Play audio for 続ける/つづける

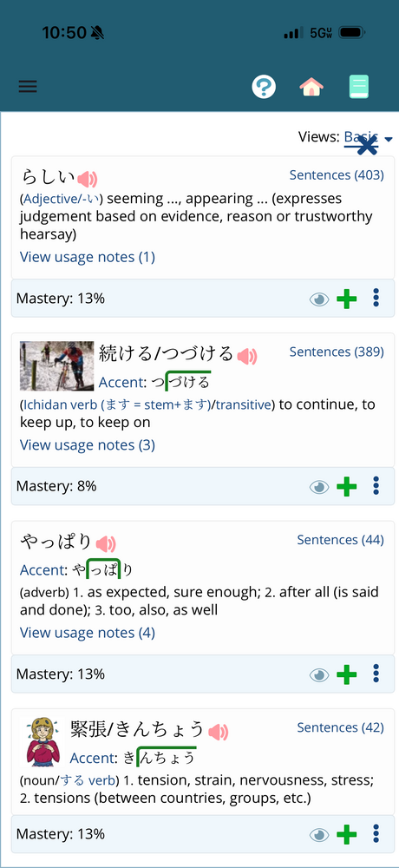(x=247, y=357)
